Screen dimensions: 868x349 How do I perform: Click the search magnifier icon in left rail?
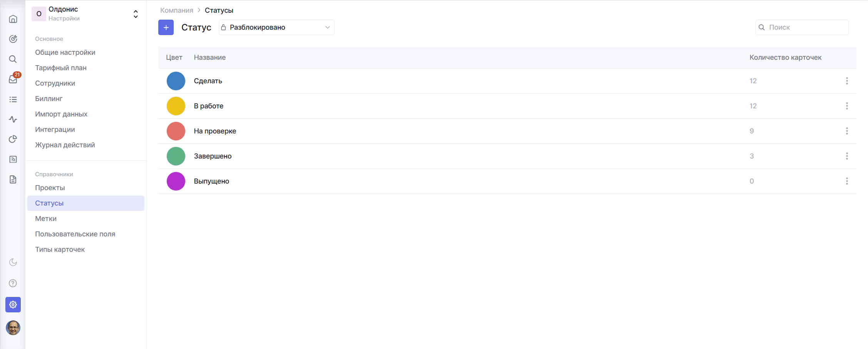pyautogui.click(x=13, y=59)
